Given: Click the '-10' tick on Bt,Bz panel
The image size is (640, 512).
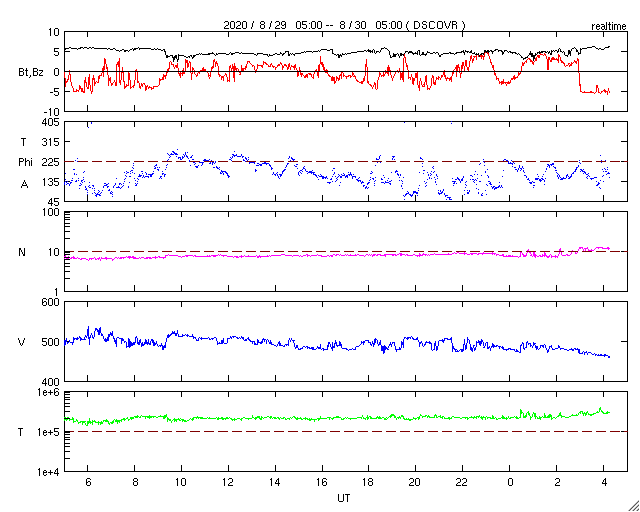Looking at the screenshot, I should [x=52, y=112].
